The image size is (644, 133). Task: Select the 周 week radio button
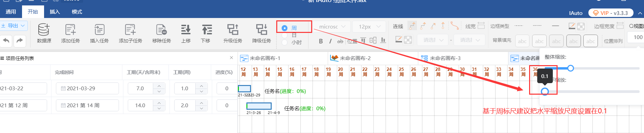coord(285,28)
